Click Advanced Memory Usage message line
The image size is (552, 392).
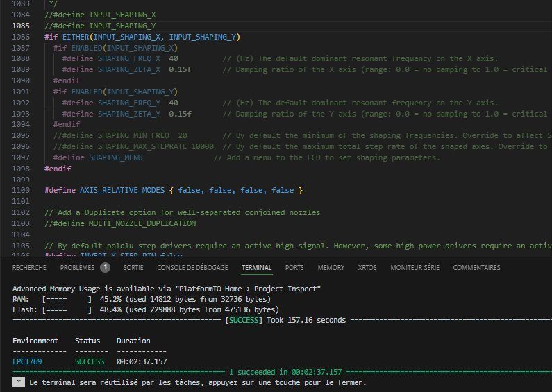[167, 289]
